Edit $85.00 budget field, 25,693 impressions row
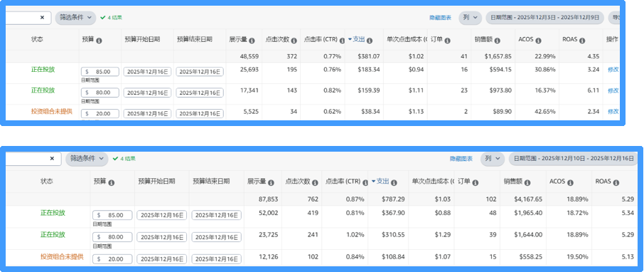The height and width of the screenshot is (272, 644). click(x=100, y=72)
